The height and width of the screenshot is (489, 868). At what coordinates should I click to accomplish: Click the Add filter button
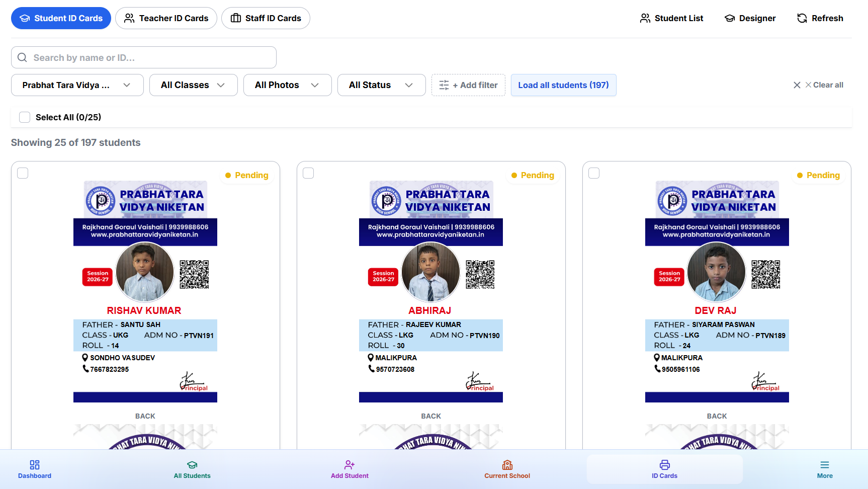pyautogui.click(x=468, y=85)
